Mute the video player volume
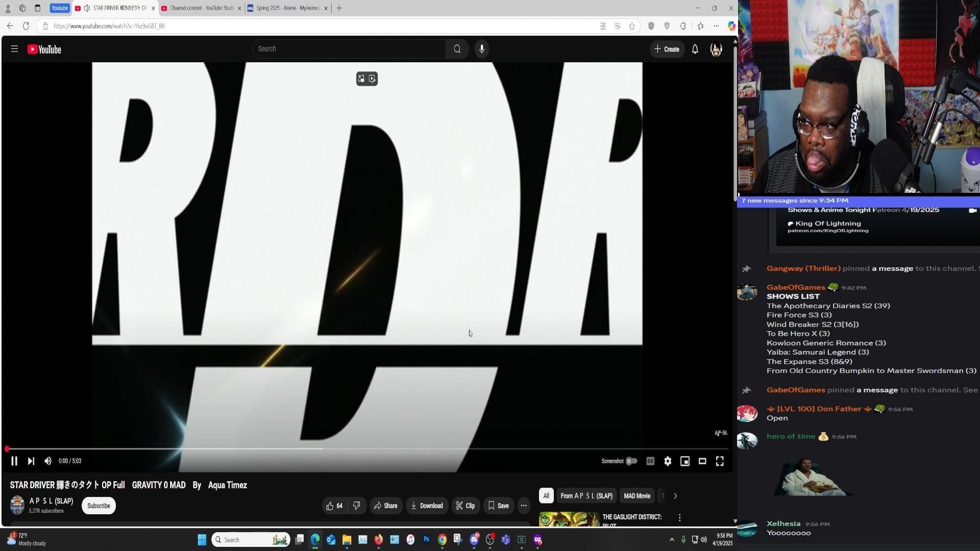980x551 pixels. point(48,461)
